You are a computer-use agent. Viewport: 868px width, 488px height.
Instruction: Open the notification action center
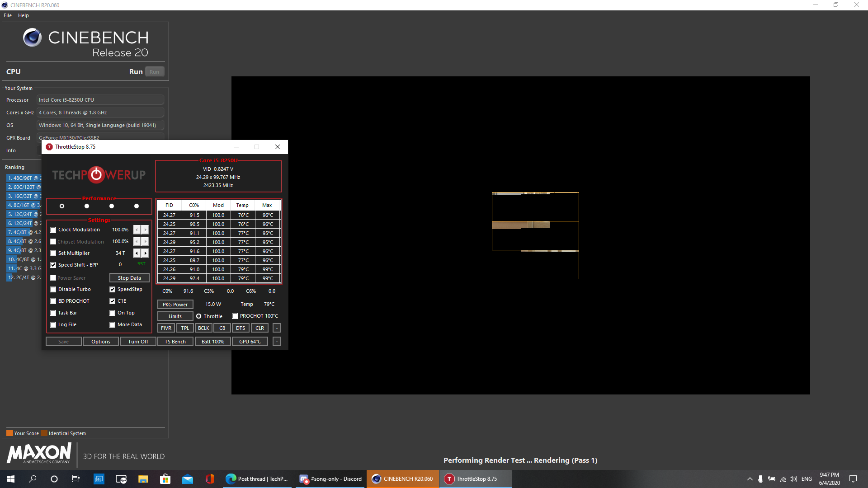pos(853,479)
